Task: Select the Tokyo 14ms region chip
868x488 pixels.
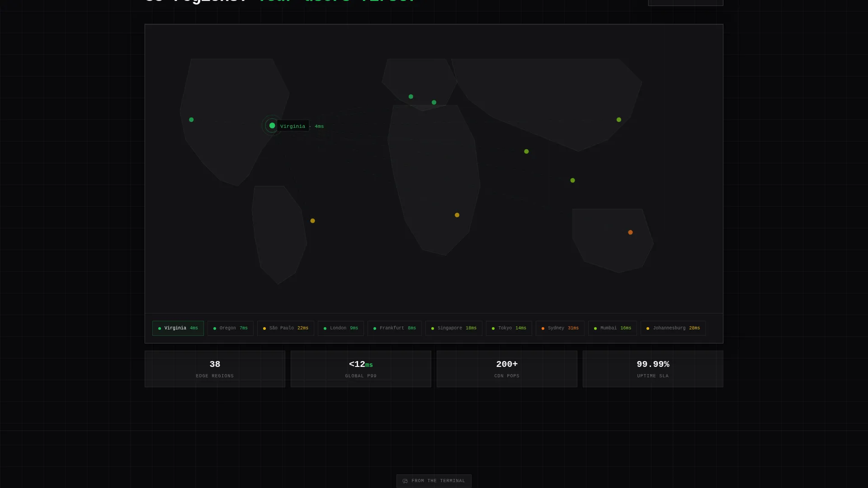Action: (x=509, y=328)
